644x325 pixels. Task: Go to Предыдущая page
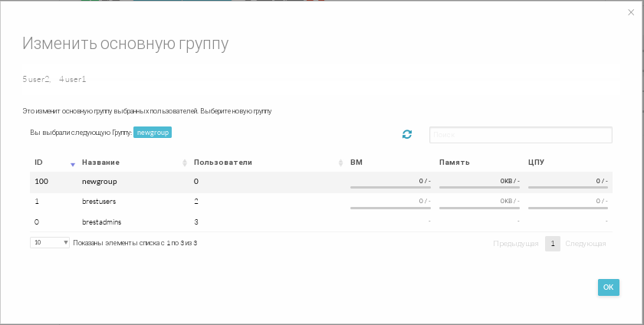[x=515, y=244]
